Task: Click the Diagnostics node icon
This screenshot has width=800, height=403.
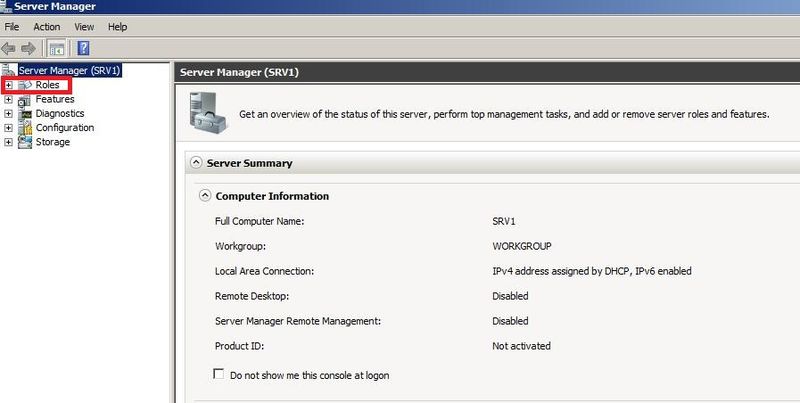Action: pos(25,114)
